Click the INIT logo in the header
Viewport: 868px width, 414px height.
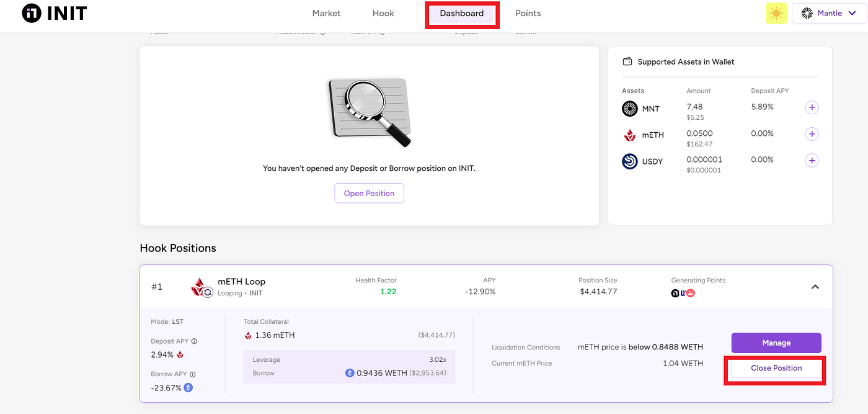54,13
